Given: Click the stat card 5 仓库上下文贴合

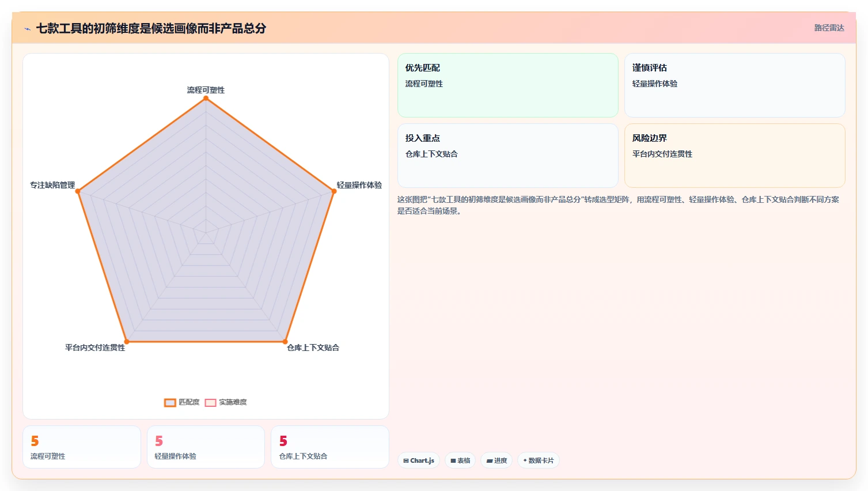Looking at the screenshot, I should [x=330, y=447].
